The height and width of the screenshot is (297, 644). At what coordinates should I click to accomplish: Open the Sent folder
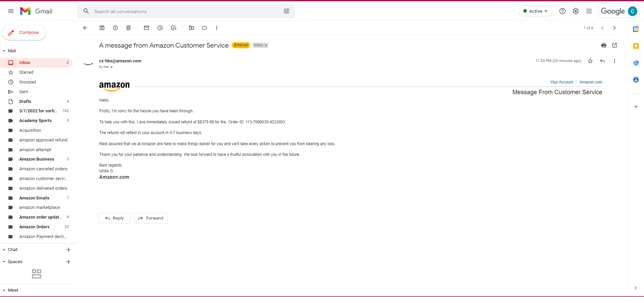tap(36, 92)
